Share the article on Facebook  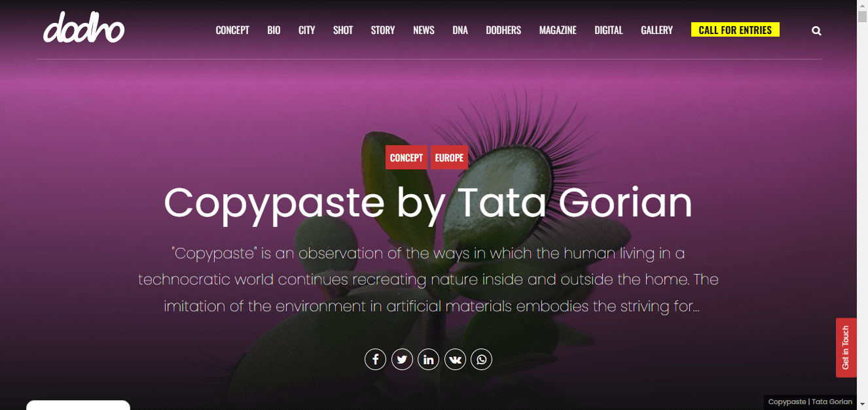click(375, 359)
